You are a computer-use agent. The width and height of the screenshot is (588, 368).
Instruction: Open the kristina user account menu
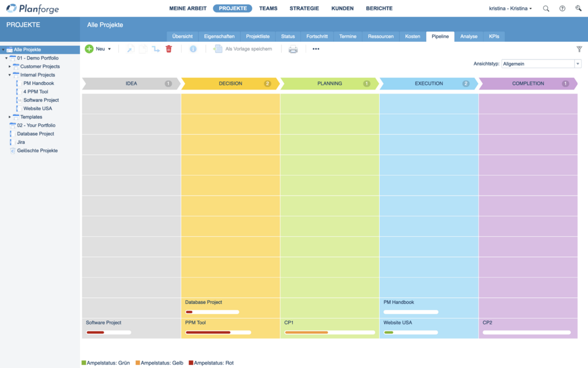[510, 9]
